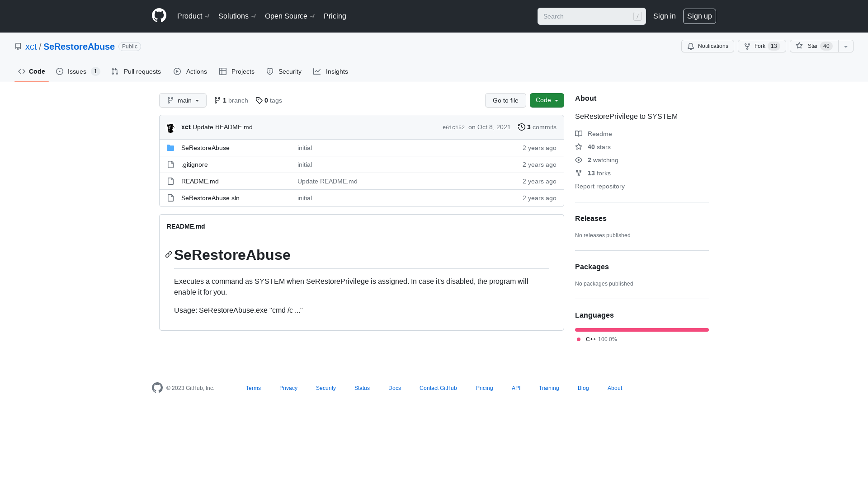Image resolution: width=868 pixels, height=488 pixels.
Task: Click the Issues tab icon
Action: (x=60, y=71)
